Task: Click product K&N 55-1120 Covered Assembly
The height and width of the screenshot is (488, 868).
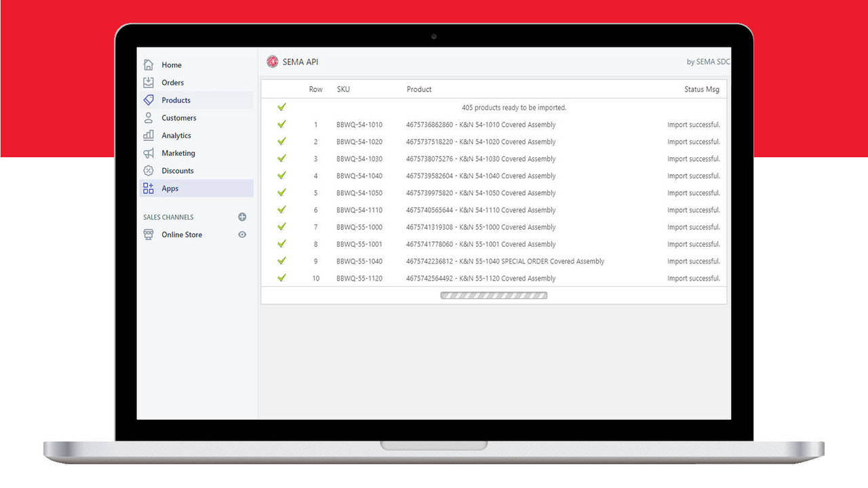Action: (x=481, y=278)
